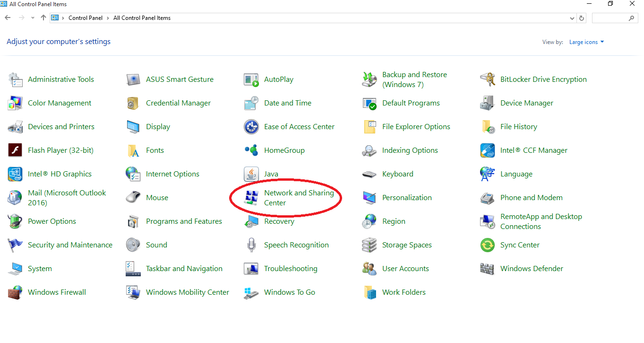644x343 pixels.
Task: Click the Search Control Panel field
Action: tap(615, 18)
